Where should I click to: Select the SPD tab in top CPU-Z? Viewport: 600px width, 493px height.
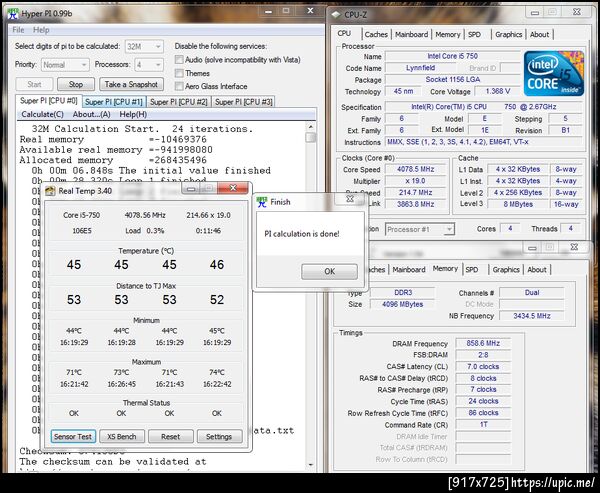pyautogui.click(x=474, y=34)
